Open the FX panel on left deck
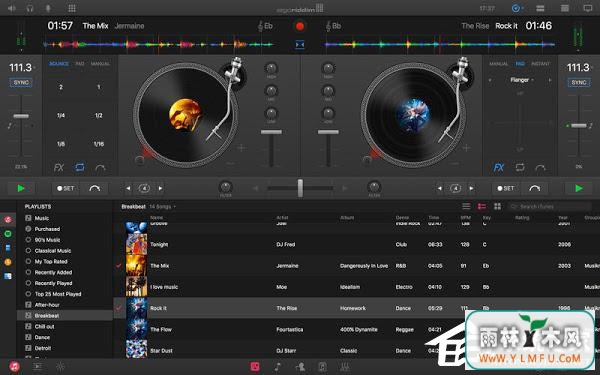 pos(59,168)
